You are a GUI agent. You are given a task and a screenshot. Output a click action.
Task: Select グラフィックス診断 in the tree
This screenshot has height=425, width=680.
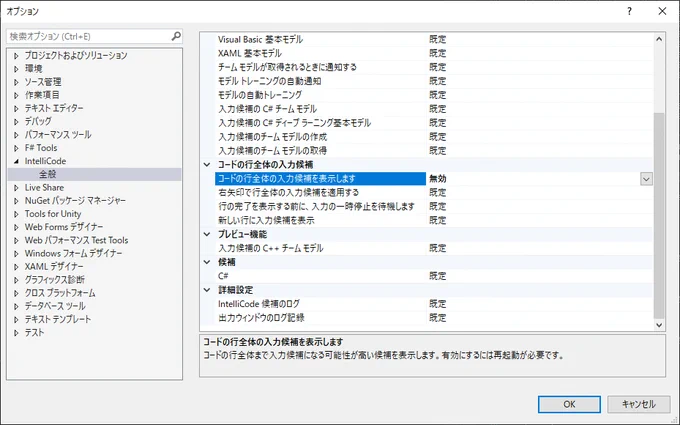coord(55,280)
